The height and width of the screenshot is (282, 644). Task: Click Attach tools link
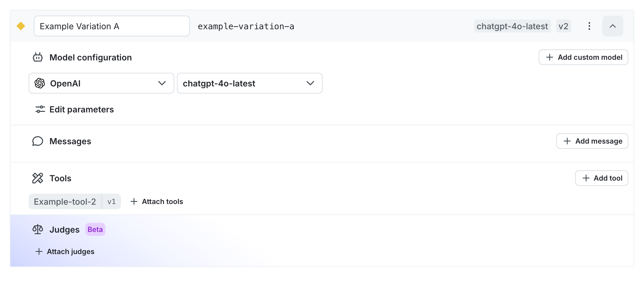tap(157, 202)
